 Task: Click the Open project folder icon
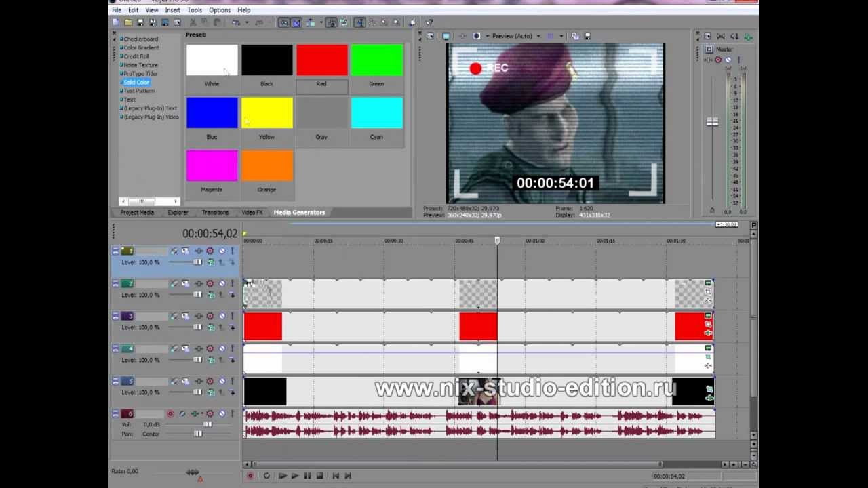tap(128, 22)
